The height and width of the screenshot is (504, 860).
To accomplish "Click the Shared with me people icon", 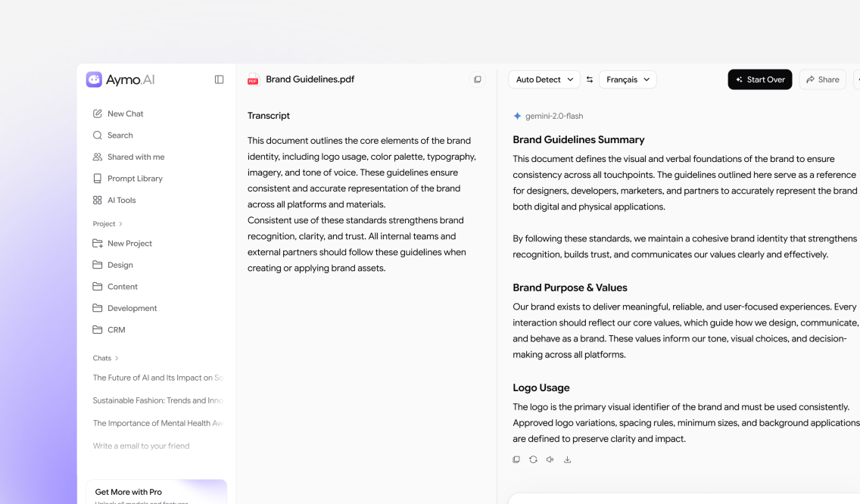I will [x=97, y=157].
